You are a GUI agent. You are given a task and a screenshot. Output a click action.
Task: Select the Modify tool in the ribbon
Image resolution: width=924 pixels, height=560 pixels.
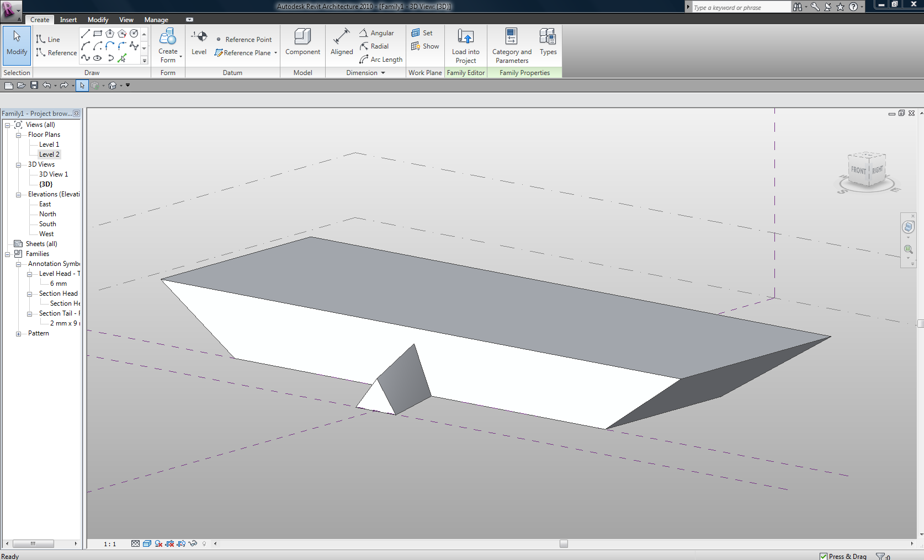(17, 44)
